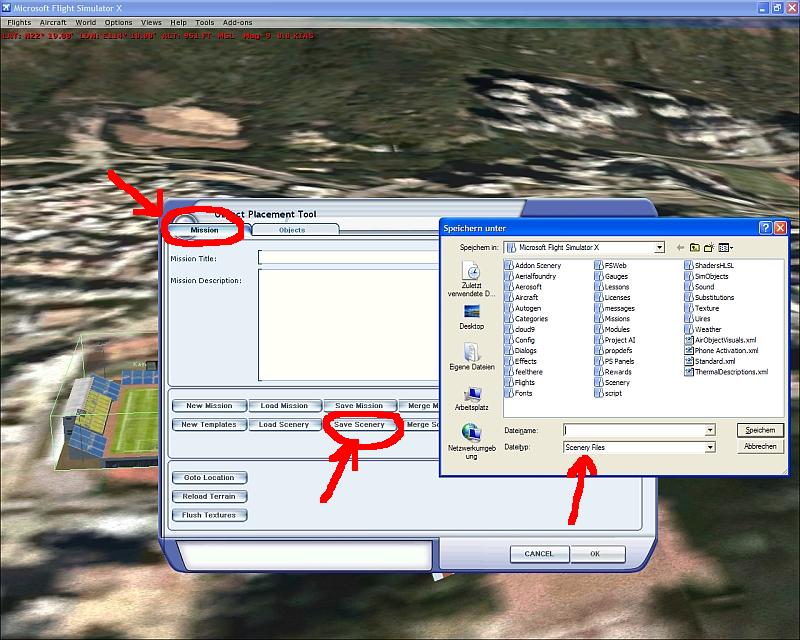800x640 pixels.
Task: Select the Lessons folder
Action: pyautogui.click(x=612, y=287)
